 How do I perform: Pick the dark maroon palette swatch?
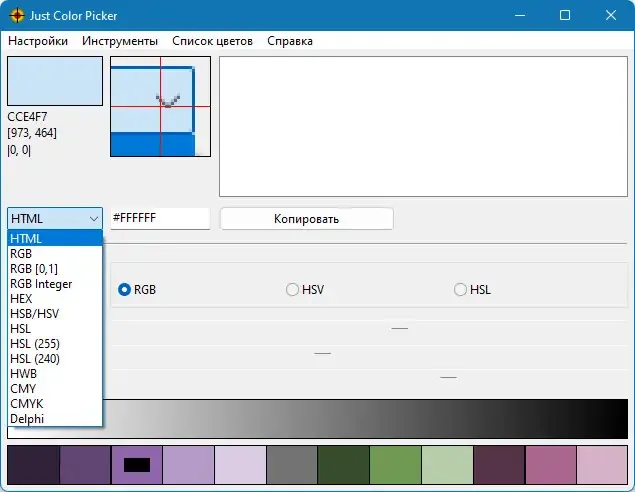(x=499, y=465)
